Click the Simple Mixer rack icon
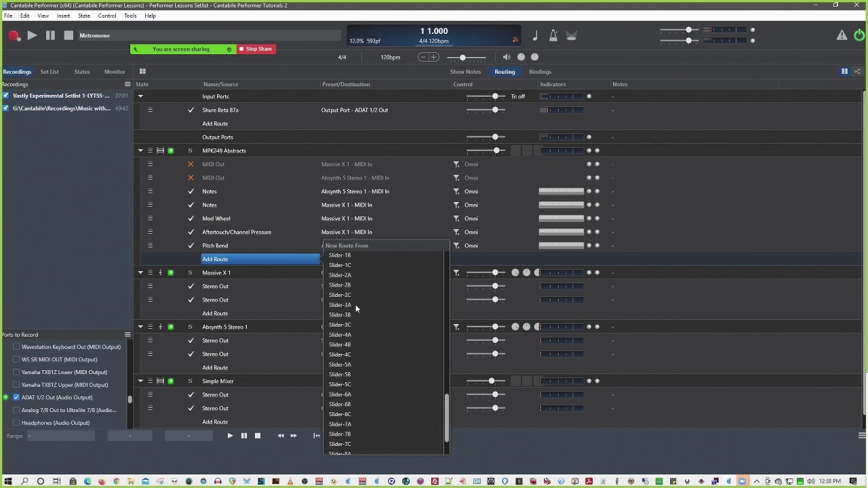 [160, 381]
